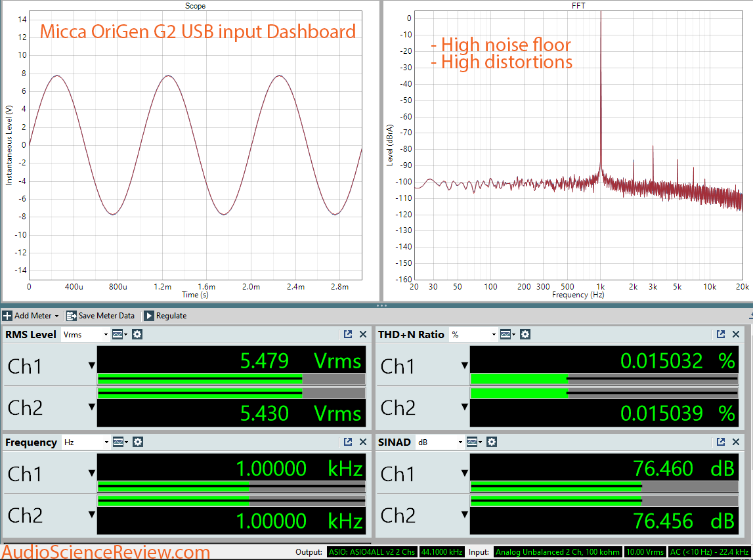Screen dimensions: 753x560
Task: Click the Scope graph title
Action: pos(195,6)
